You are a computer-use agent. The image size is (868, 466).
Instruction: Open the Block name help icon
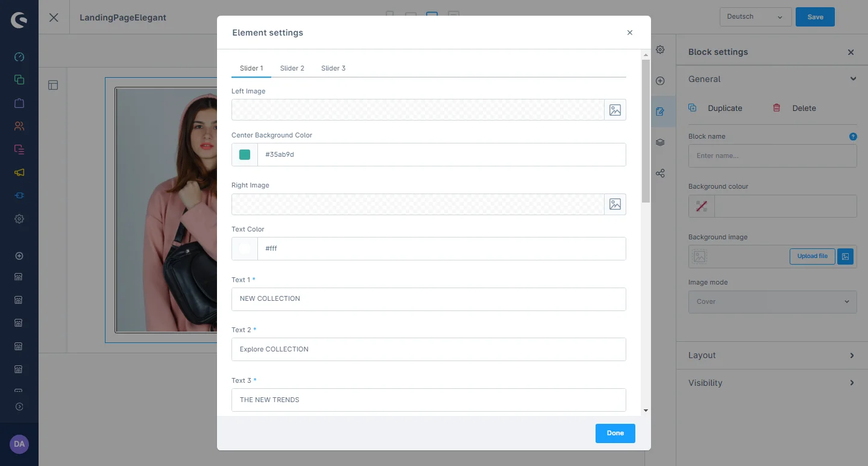click(x=853, y=137)
